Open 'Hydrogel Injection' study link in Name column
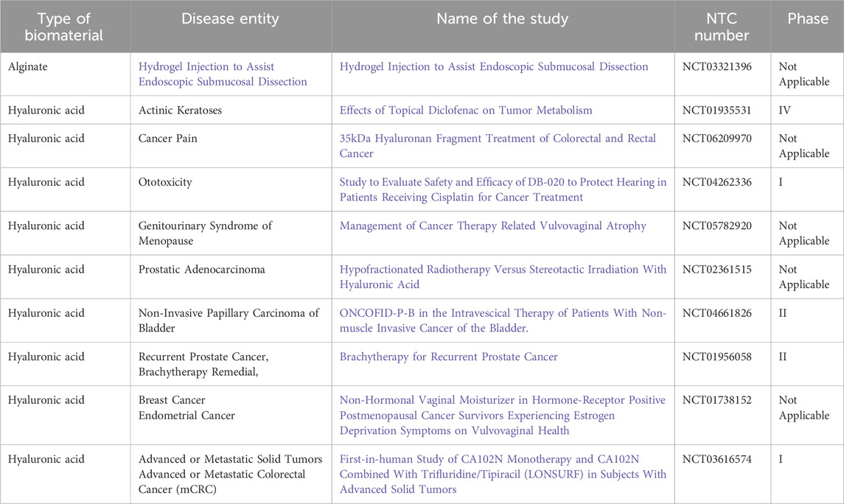Viewport: 844px width, 504px height. 493,66
